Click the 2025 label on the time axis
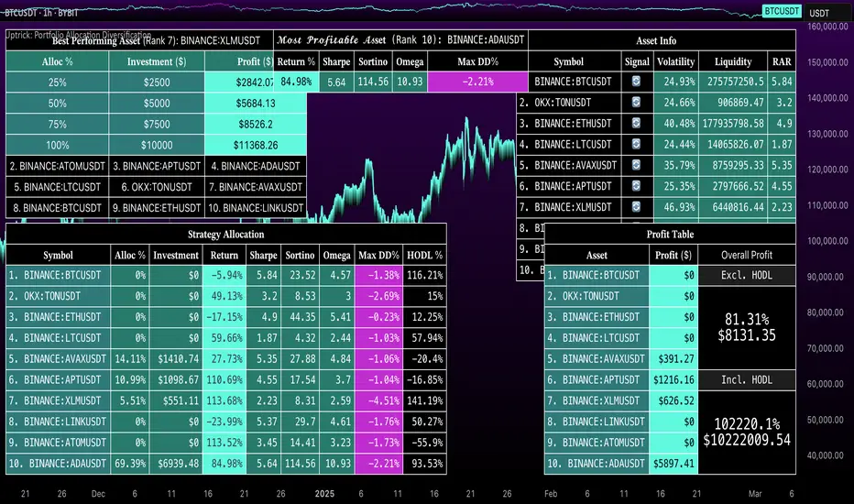 click(324, 494)
